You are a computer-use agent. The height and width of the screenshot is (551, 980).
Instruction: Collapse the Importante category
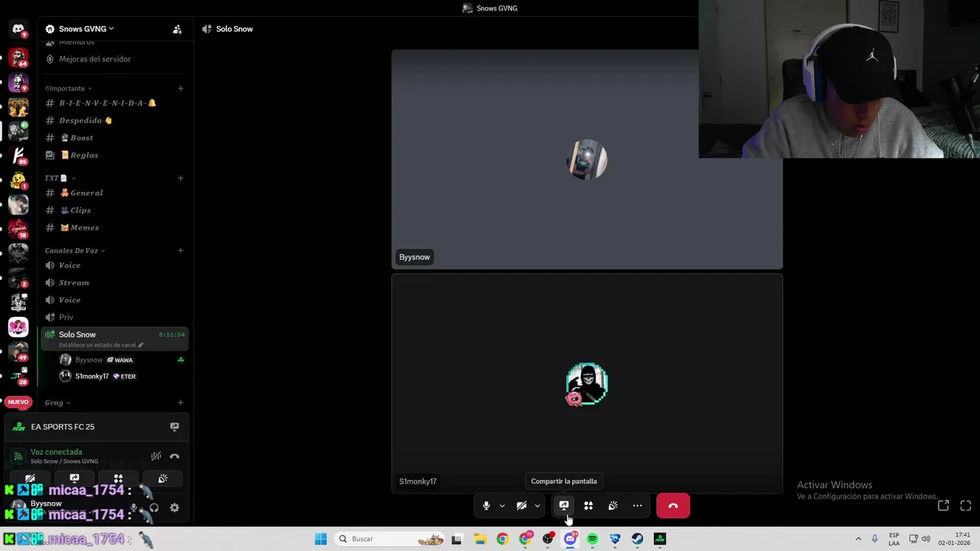(x=68, y=88)
